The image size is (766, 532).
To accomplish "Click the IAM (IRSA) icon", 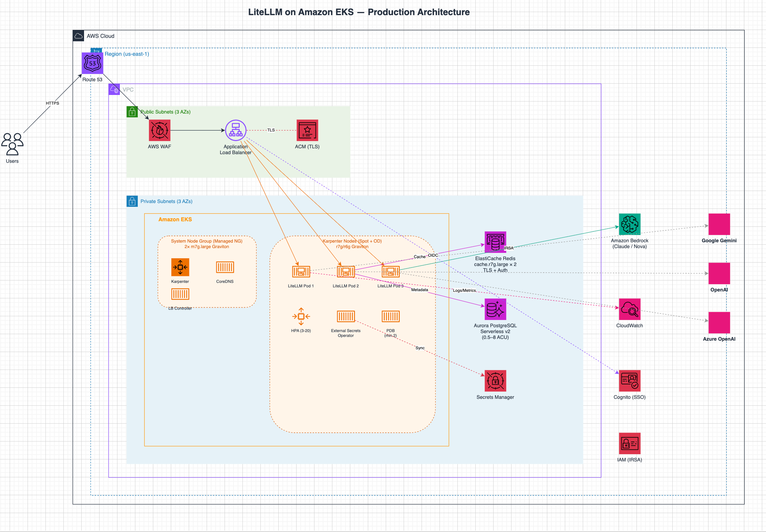I will [630, 444].
